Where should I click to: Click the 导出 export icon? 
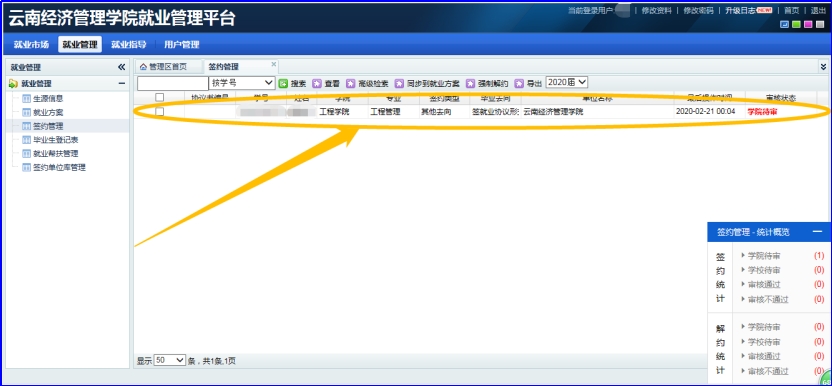(x=519, y=83)
